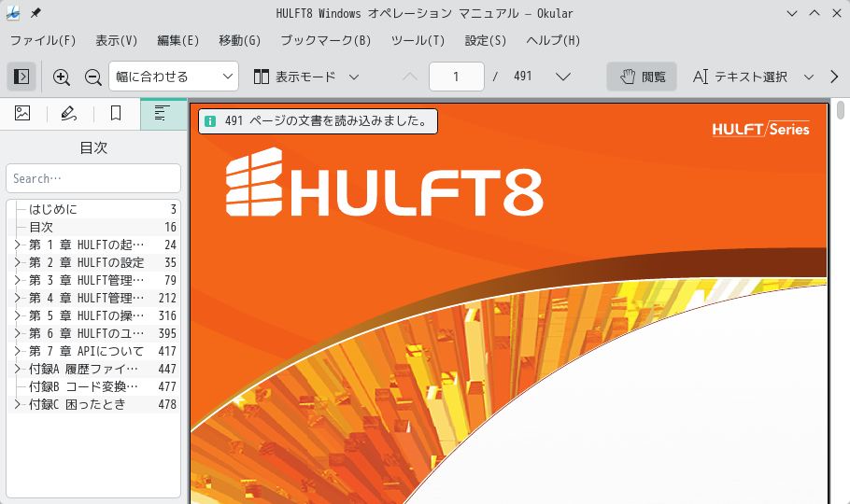Click page number 395 in contents
850x504 pixels.
pos(167,333)
